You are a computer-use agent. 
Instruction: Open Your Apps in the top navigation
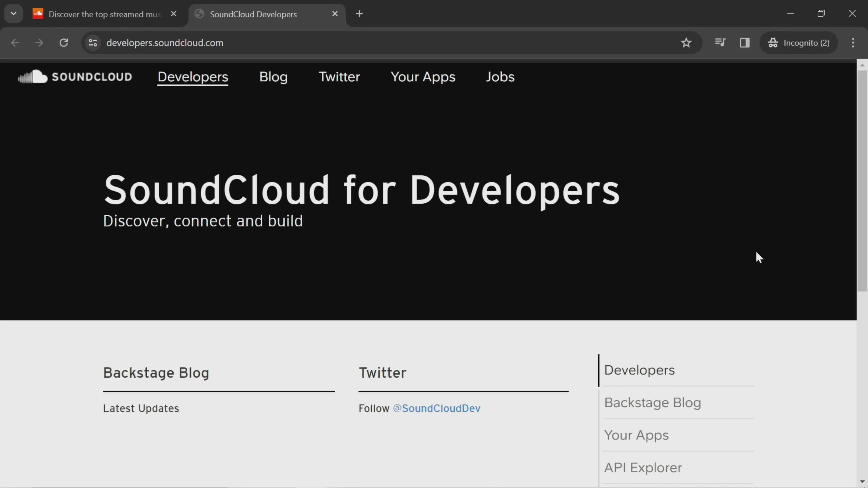[423, 77]
